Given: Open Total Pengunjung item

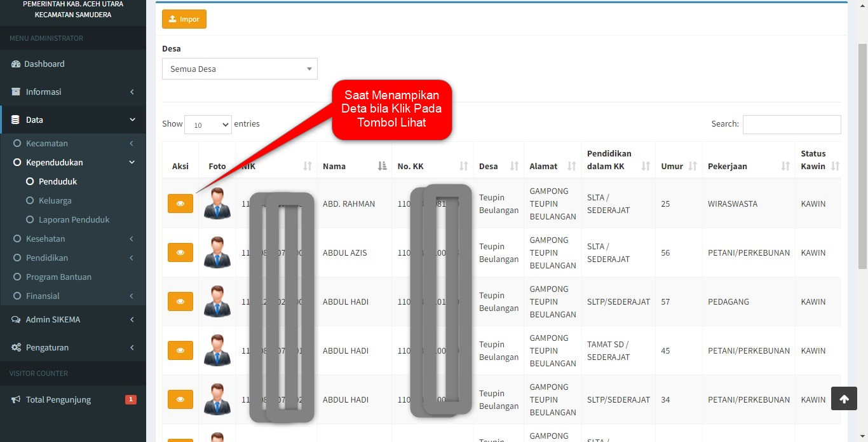Looking at the screenshot, I should (73, 399).
